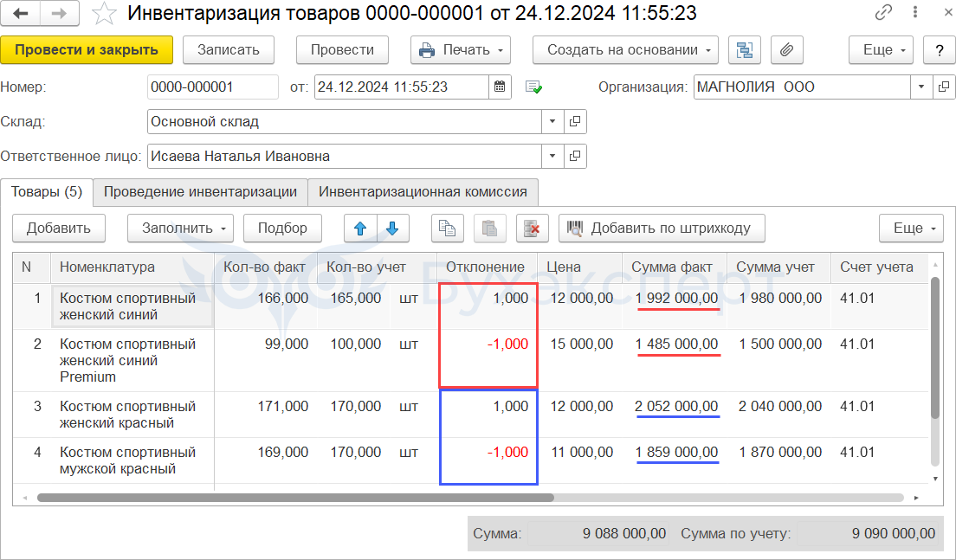Delete row using the red cross icon
The image size is (956, 560).
point(533,229)
